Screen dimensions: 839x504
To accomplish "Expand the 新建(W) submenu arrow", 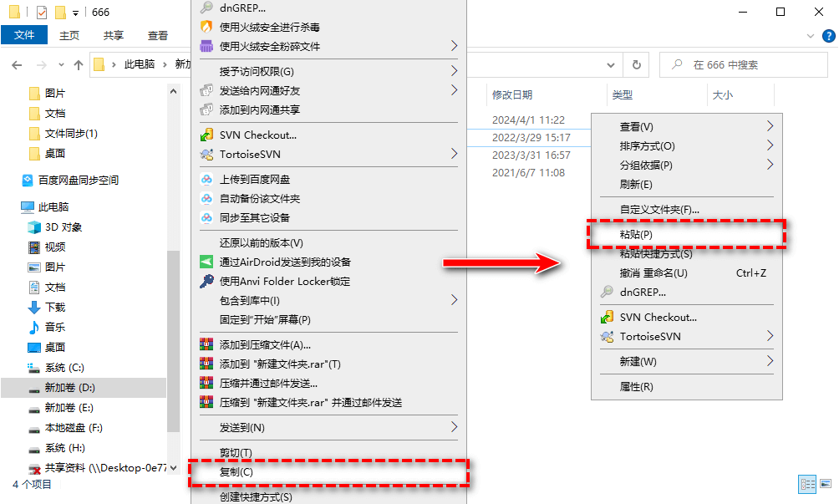I will [x=770, y=361].
